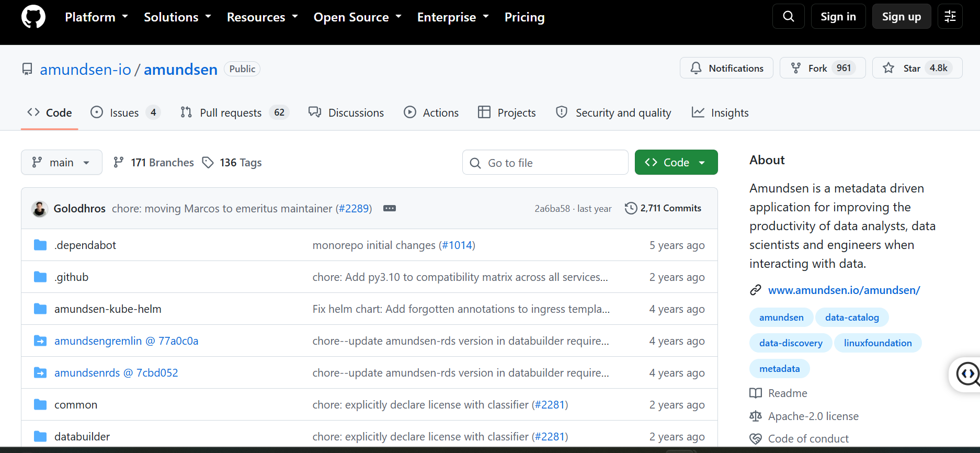
Task: Open the appearance settings sliders icon
Action: (950, 16)
